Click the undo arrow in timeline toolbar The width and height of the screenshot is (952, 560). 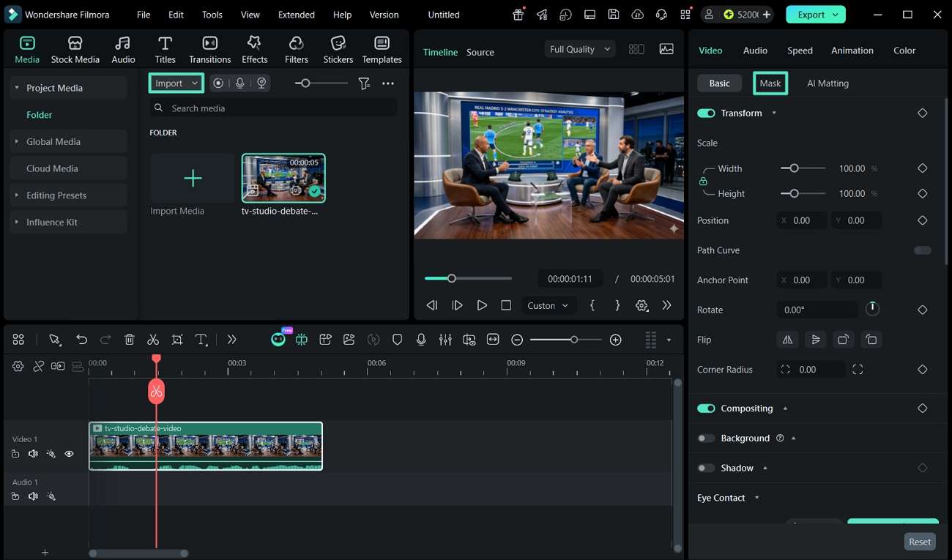(x=81, y=340)
